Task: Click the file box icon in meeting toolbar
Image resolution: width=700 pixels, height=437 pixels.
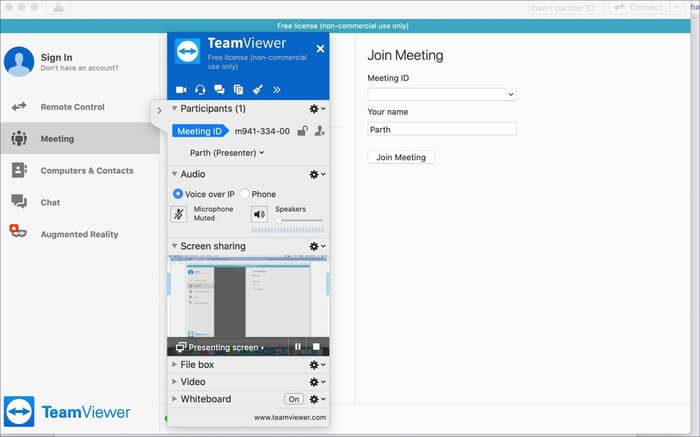Action: click(238, 90)
